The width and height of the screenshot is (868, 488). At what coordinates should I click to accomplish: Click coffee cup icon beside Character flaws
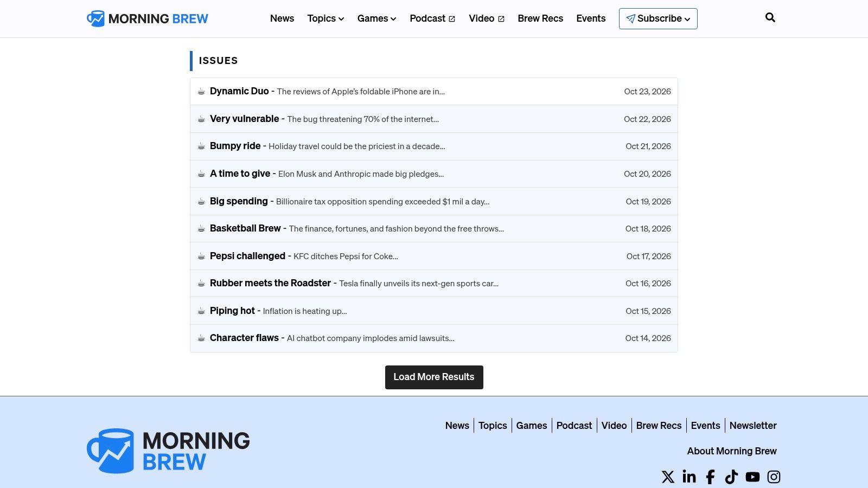pos(201,338)
